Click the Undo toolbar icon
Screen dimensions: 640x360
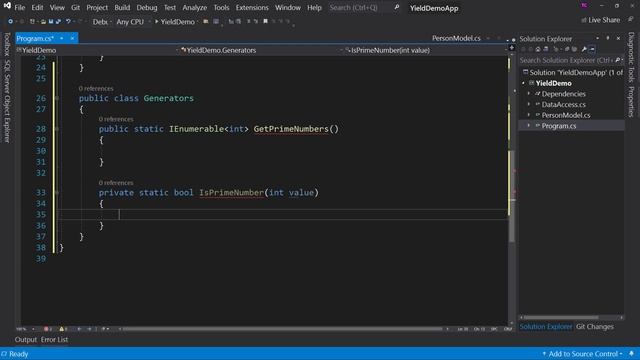68,21
